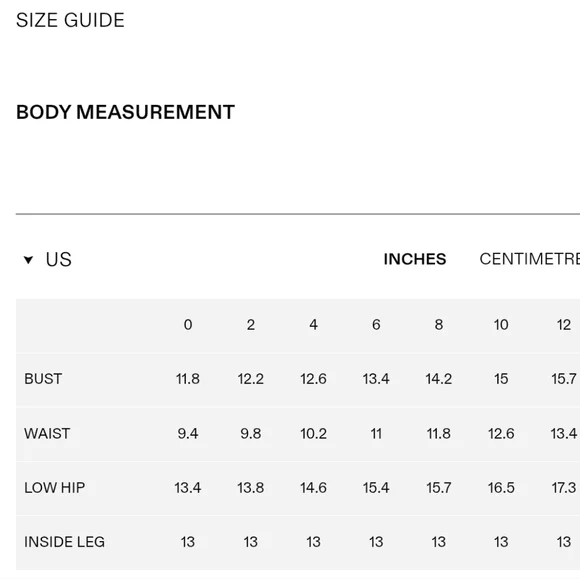
Task: Select size 6 column header
Action: pos(376,325)
